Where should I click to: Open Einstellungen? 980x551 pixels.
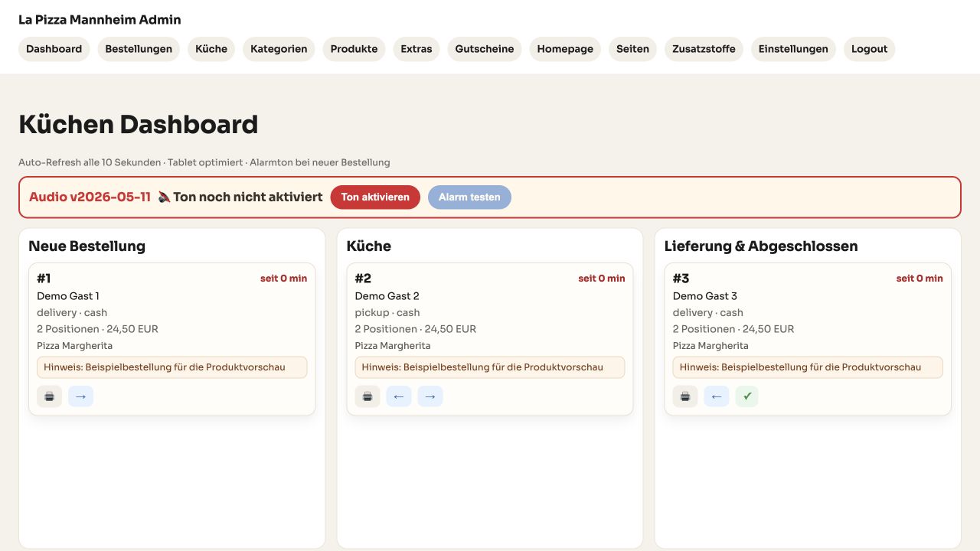click(x=793, y=49)
